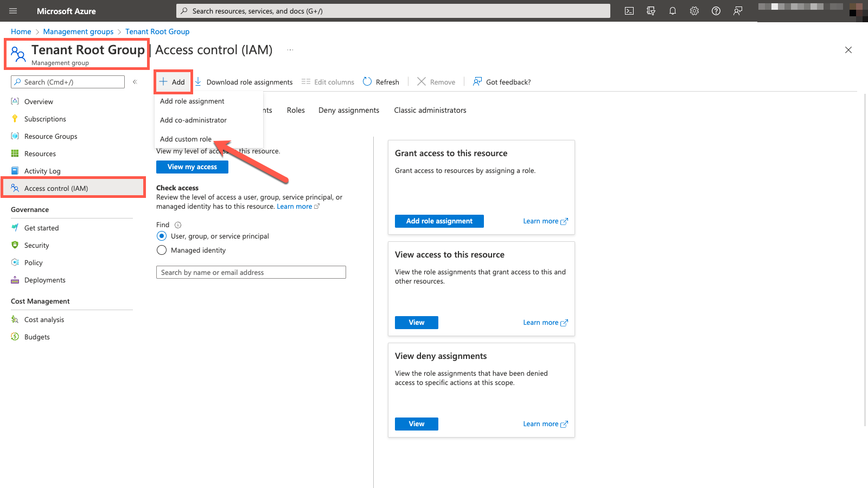Switch to the Deny assignments tab

point(349,110)
